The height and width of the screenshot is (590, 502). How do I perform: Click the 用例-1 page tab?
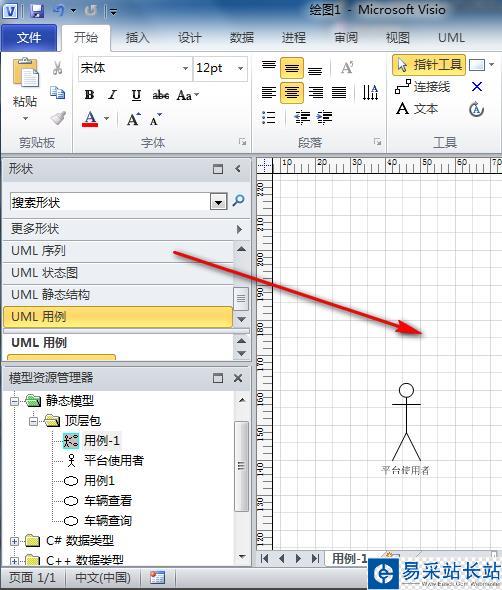tap(349, 558)
